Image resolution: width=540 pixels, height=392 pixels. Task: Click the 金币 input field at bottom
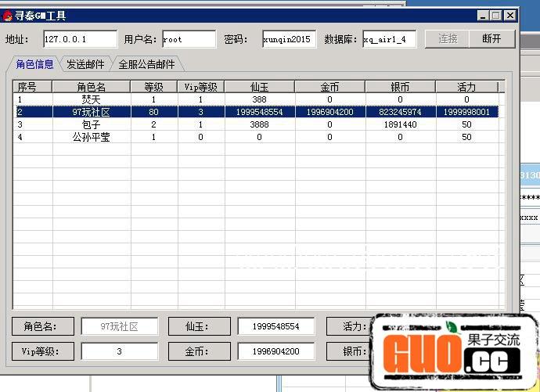pyautogui.click(x=275, y=351)
